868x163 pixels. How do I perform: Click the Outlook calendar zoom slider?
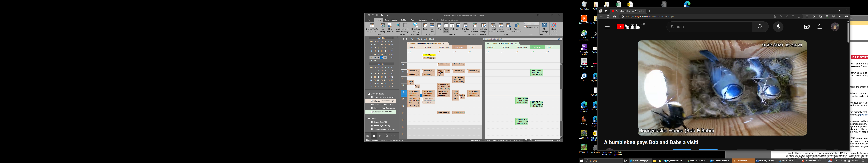click(544, 140)
